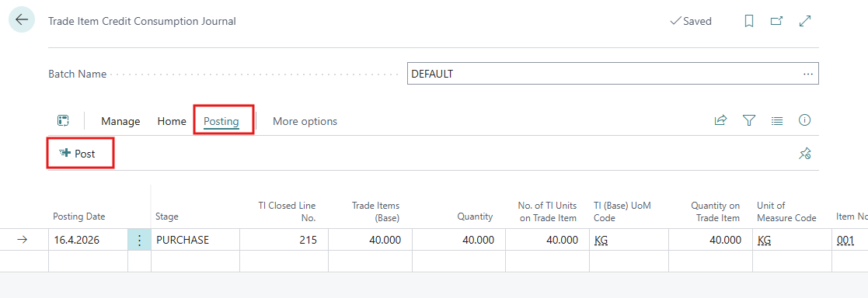
Task: Click KG in TI (Base) UoM Code
Action: (x=601, y=241)
